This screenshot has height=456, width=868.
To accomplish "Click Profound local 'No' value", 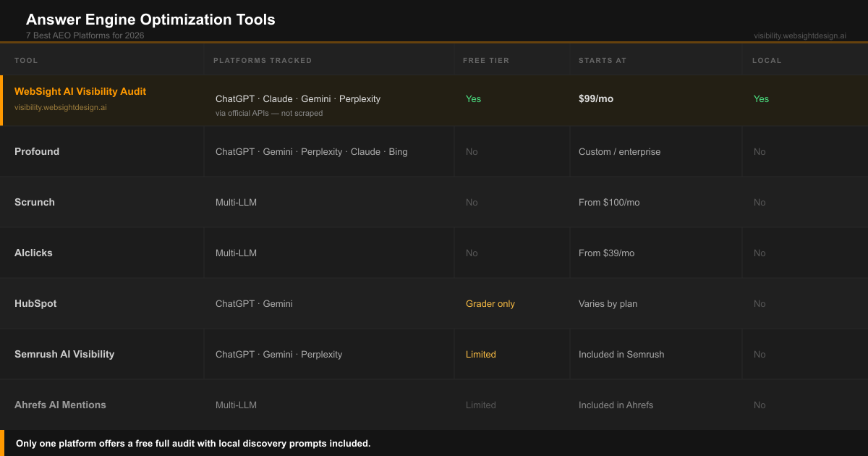I will tap(759, 151).
